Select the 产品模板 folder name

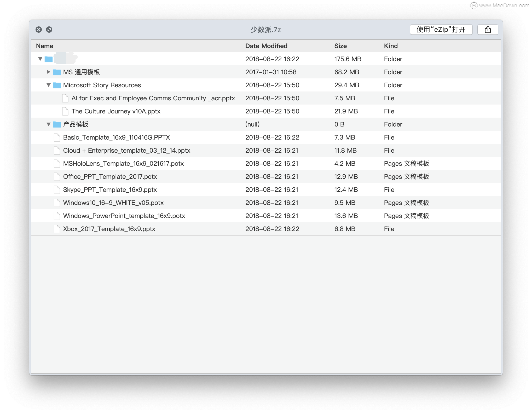point(76,124)
